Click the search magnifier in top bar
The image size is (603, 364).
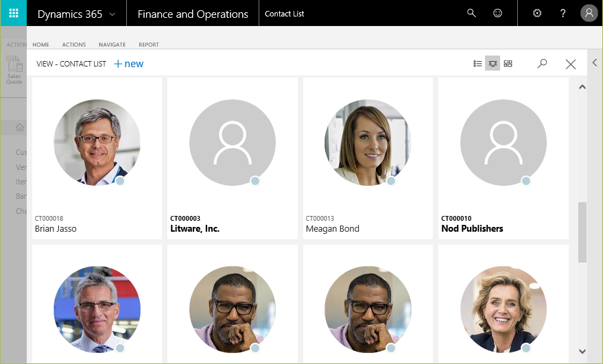click(471, 14)
